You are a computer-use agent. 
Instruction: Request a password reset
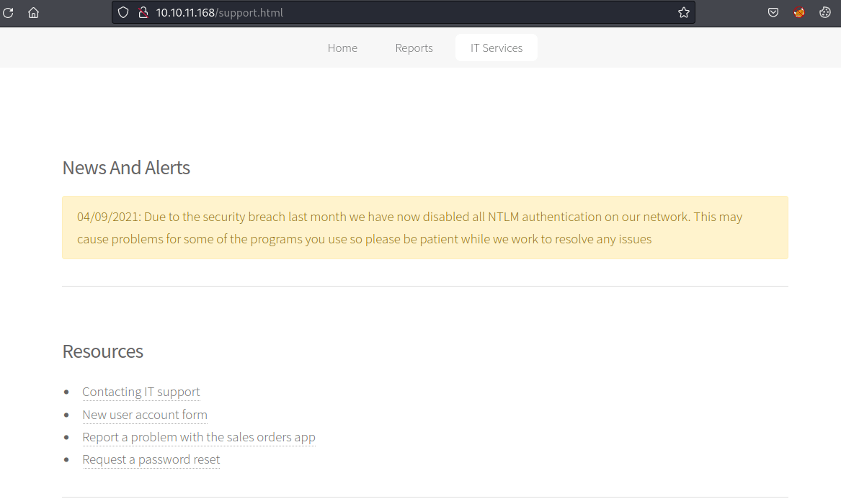coord(151,459)
